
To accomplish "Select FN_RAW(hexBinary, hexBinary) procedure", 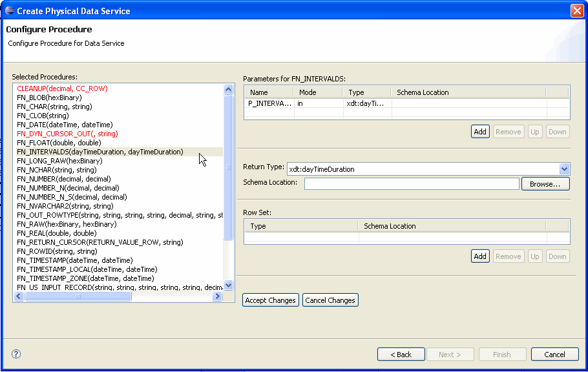I will [67, 224].
